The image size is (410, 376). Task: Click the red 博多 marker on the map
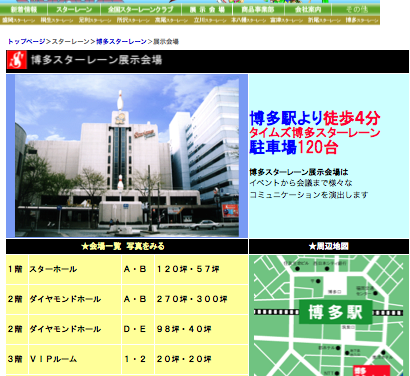pos(371,370)
